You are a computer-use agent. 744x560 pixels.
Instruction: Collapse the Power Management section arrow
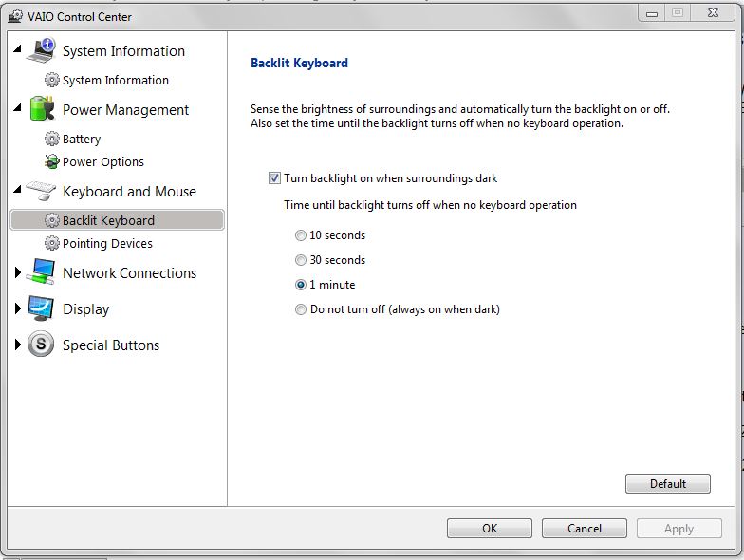(17, 107)
